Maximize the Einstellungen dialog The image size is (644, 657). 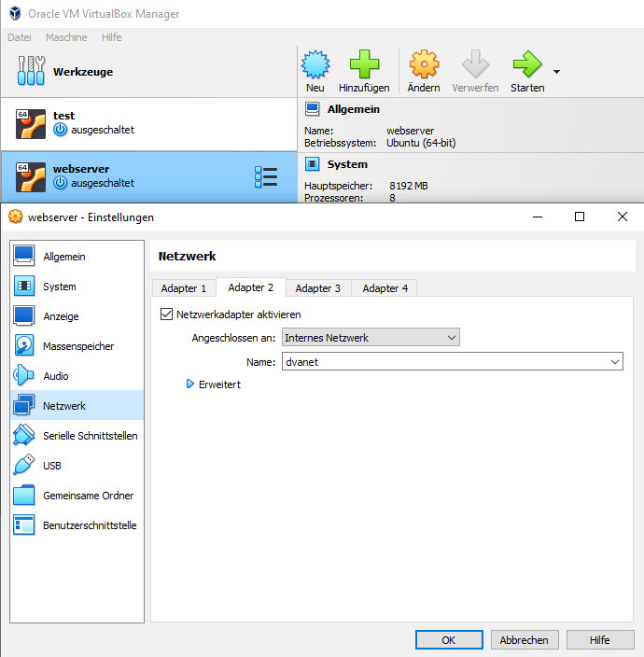pos(580,217)
